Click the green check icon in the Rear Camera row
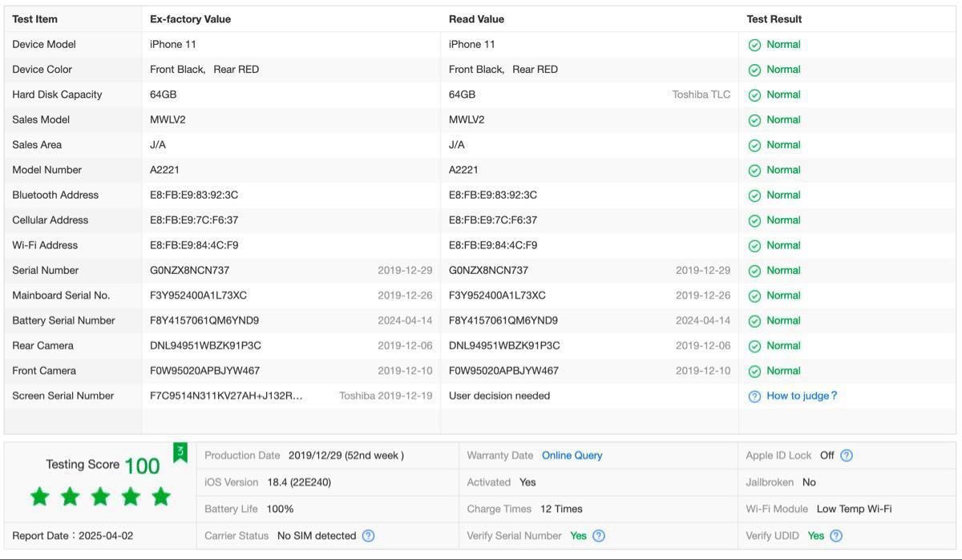962x560 pixels. 754,346
